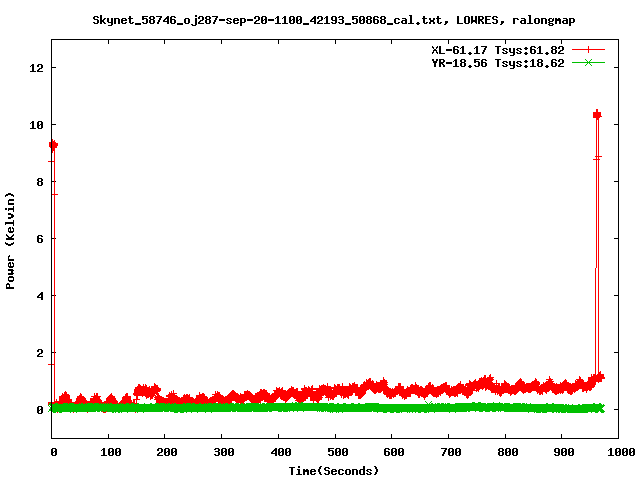
Task: Click y-axis tick label 4
Action: 40,296
